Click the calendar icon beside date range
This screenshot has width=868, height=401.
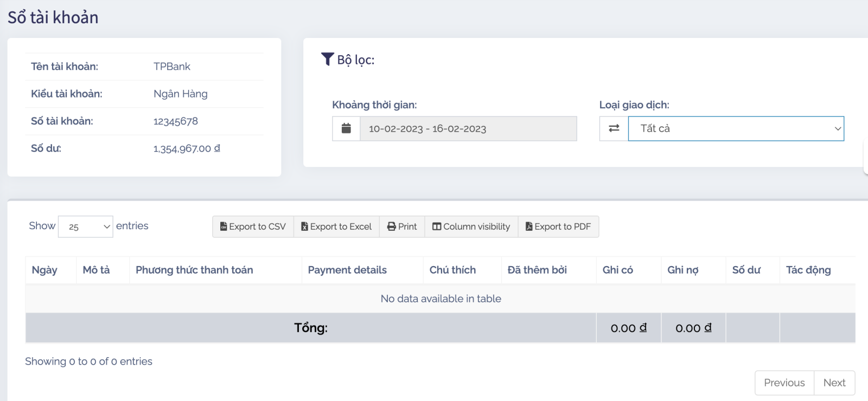[x=346, y=128]
